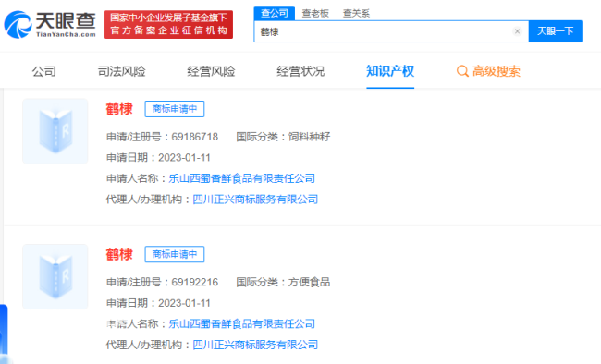Click the TianYanCha logo
601x364 pixels.
[50, 24]
